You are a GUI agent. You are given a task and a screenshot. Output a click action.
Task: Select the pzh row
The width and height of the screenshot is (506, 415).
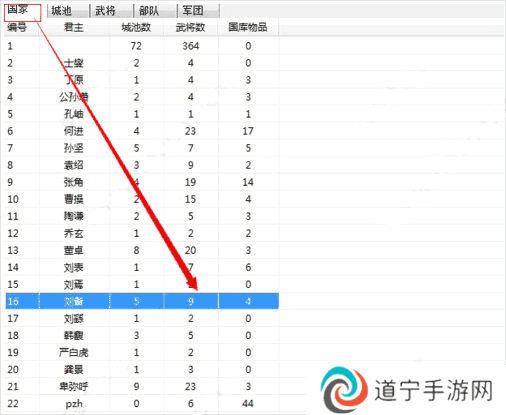point(142,404)
